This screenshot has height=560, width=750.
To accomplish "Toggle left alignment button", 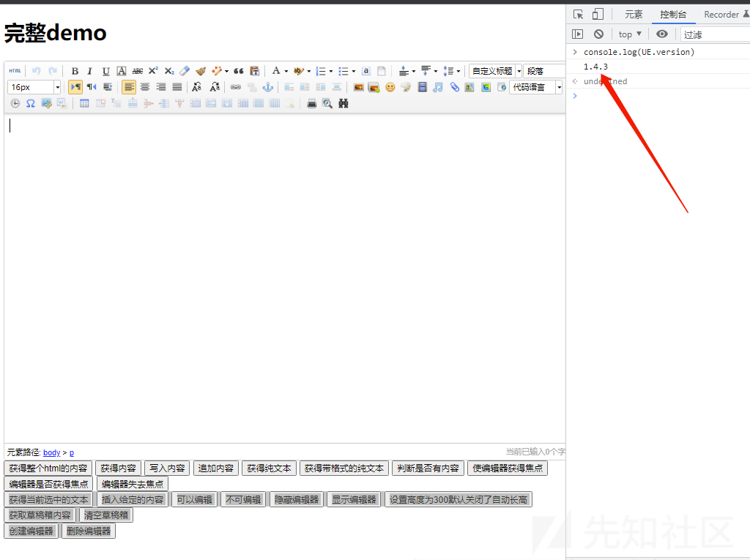I will 129,87.
